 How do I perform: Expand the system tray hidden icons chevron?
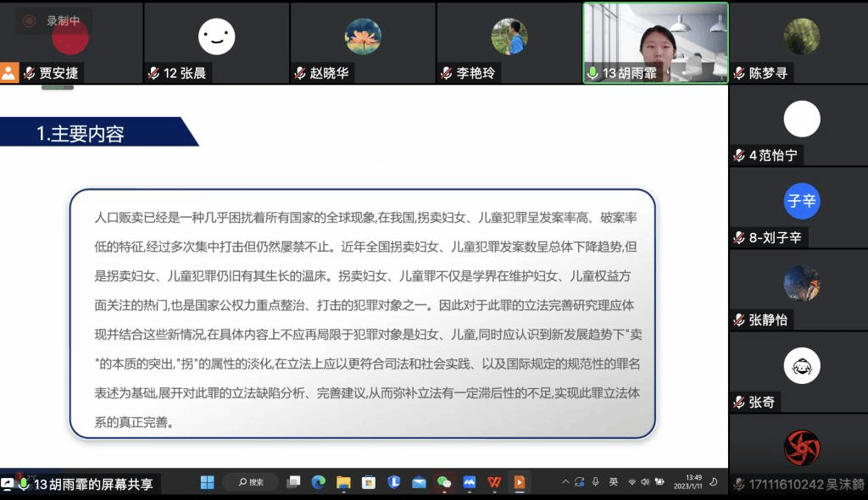pyautogui.click(x=565, y=482)
